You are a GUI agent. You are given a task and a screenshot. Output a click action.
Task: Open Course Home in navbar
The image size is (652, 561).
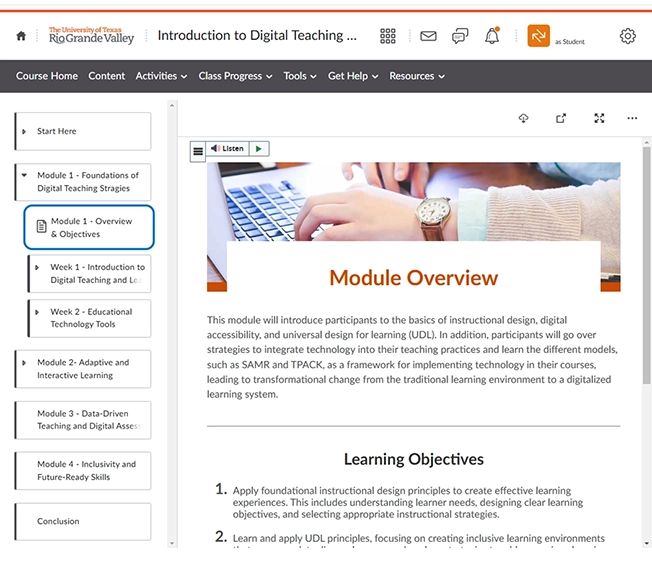47,76
